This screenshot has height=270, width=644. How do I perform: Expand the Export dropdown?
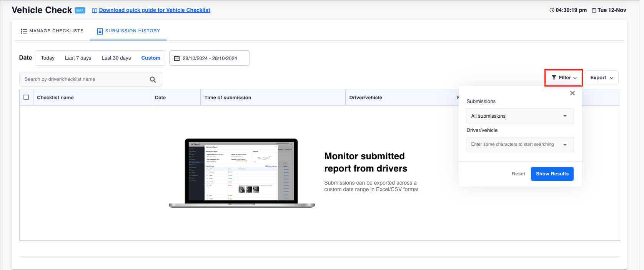(601, 78)
